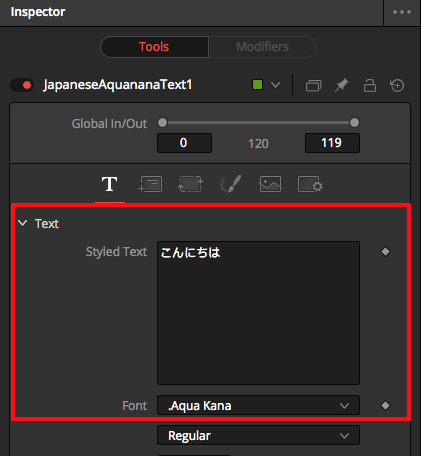Click the reset tool settings icon
The width and height of the screenshot is (421, 456).
pyautogui.click(x=397, y=85)
